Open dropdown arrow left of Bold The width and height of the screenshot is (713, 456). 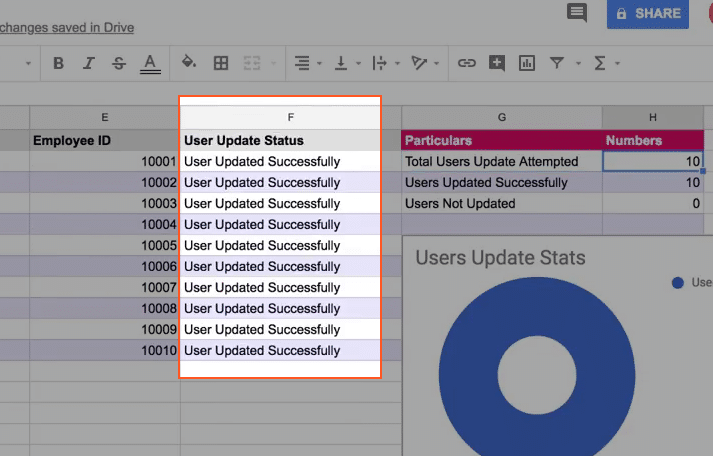point(28,63)
